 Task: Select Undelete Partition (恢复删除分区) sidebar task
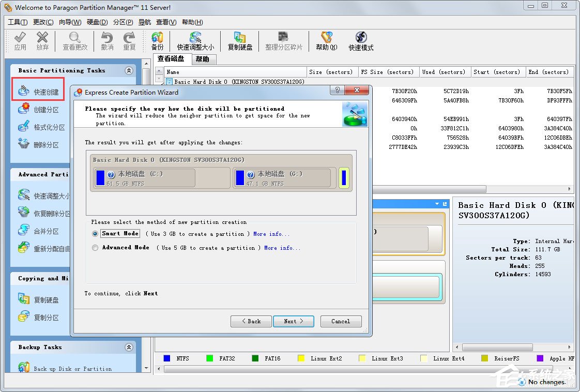click(x=43, y=213)
